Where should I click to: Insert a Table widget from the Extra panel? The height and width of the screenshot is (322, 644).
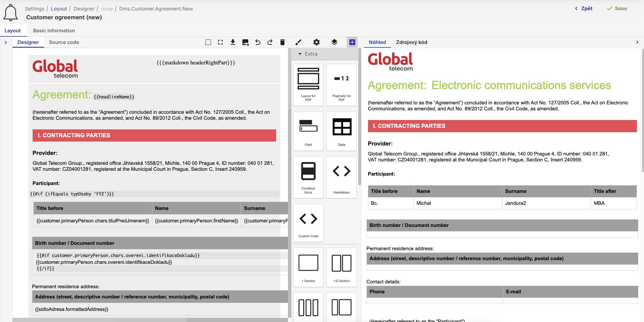[x=341, y=131]
